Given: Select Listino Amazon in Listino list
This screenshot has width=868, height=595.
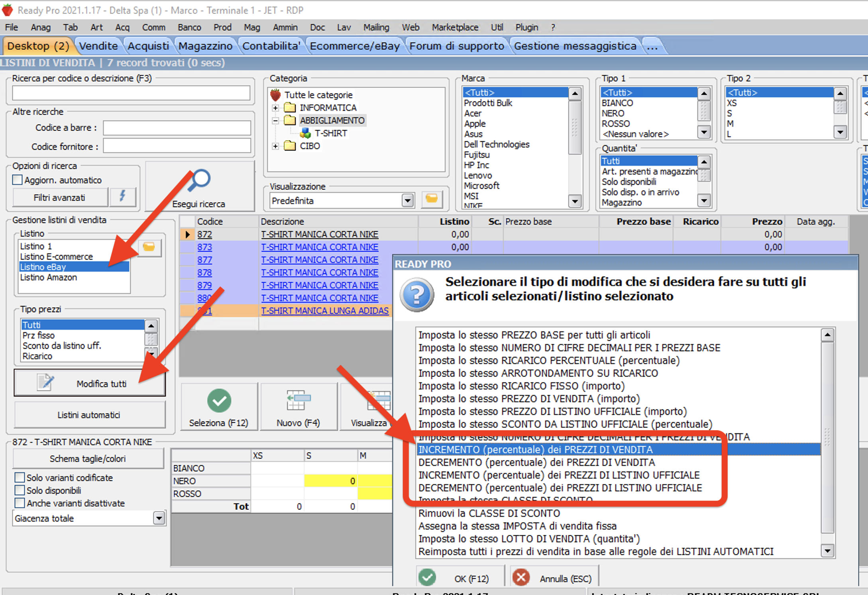Looking at the screenshot, I should (74, 277).
